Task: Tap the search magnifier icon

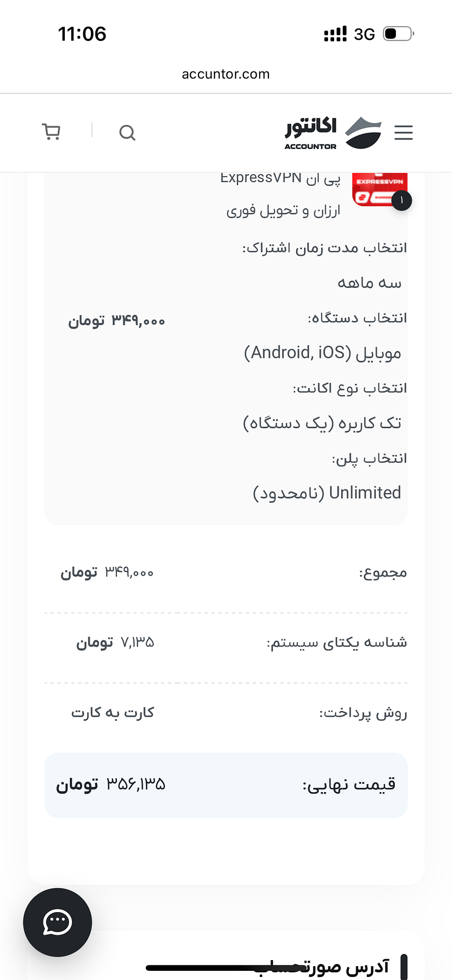Action: click(x=127, y=133)
